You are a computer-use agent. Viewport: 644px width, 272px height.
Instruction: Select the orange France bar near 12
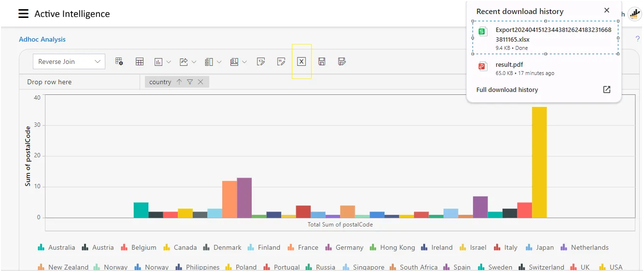[229, 199]
